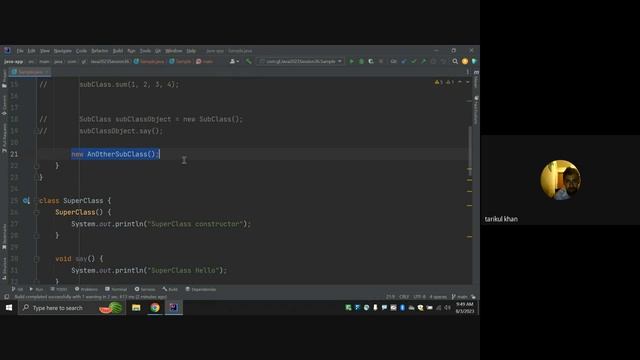Open the run configuration dropdown
The width and height of the screenshot is (640, 360).
tap(300, 61)
